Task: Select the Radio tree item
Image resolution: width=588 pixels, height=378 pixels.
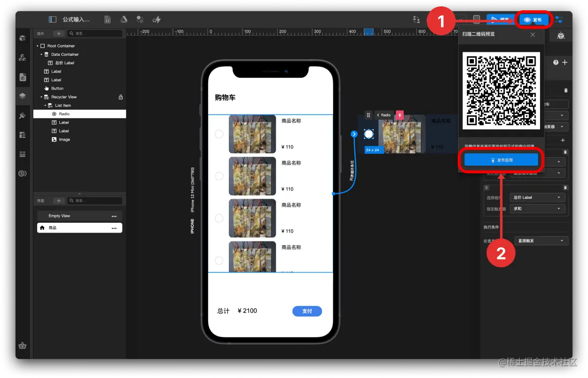Action: (x=79, y=114)
